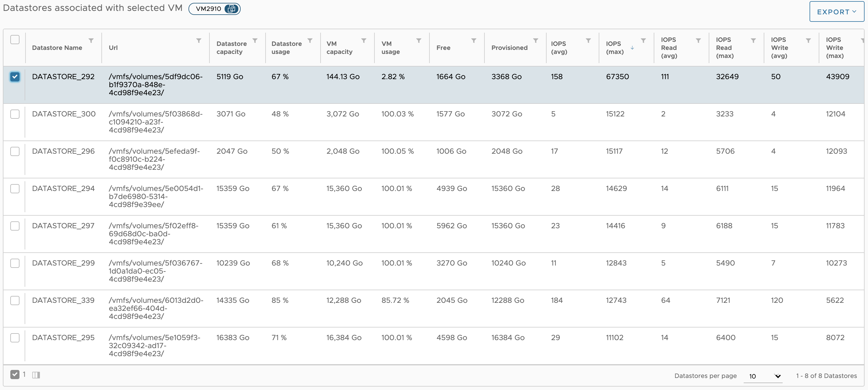The image size is (868, 390).
Task: Filter the IOPS (max) column
Action: 644,40
